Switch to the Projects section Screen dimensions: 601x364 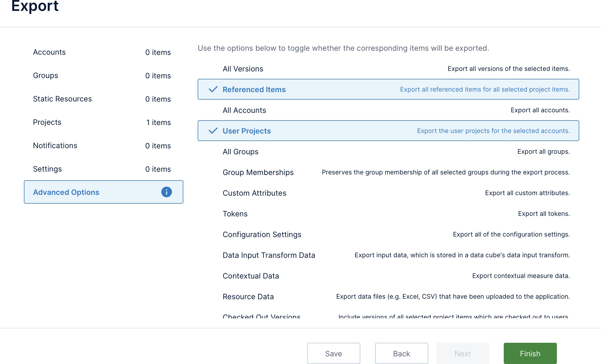(47, 122)
